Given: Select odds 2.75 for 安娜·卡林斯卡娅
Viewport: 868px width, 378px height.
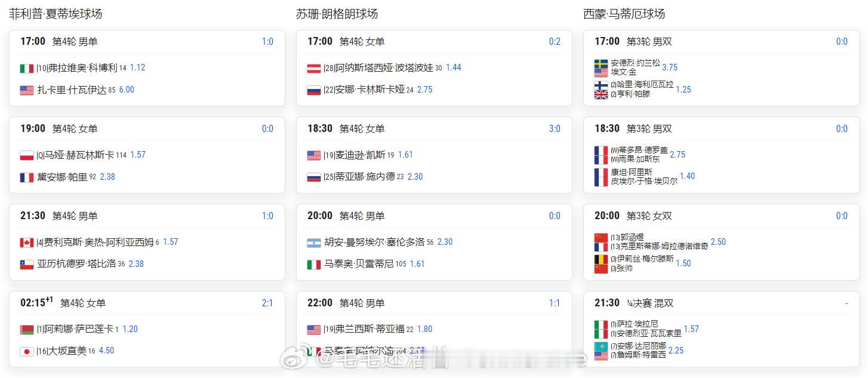Looking at the screenshot, I should pyautogui.click(x=424, y=90).
